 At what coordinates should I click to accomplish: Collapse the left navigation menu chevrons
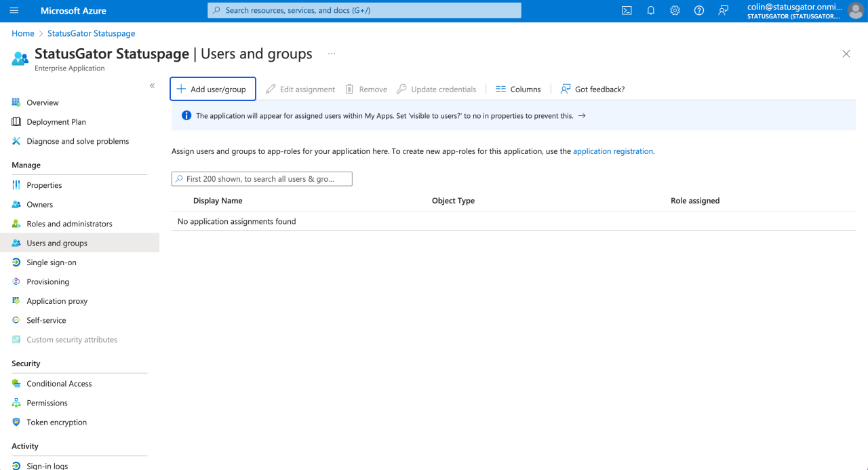[x=152, y=85]
